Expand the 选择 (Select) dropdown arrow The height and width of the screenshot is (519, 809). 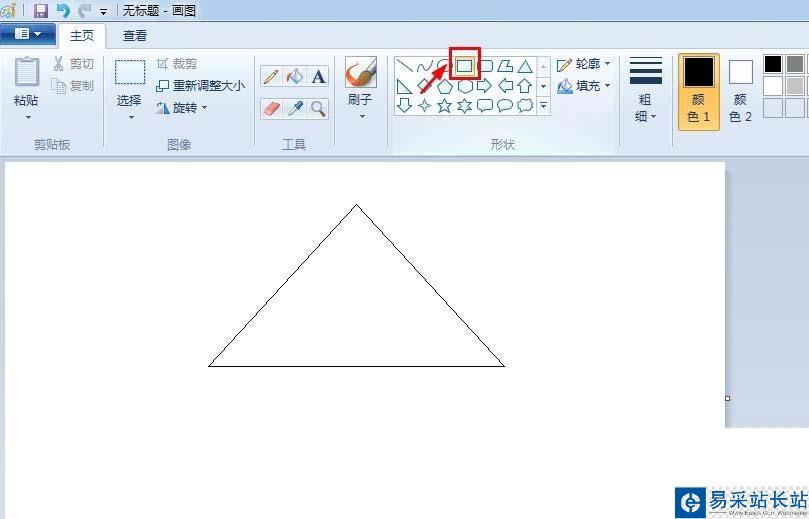click(131, 118)
